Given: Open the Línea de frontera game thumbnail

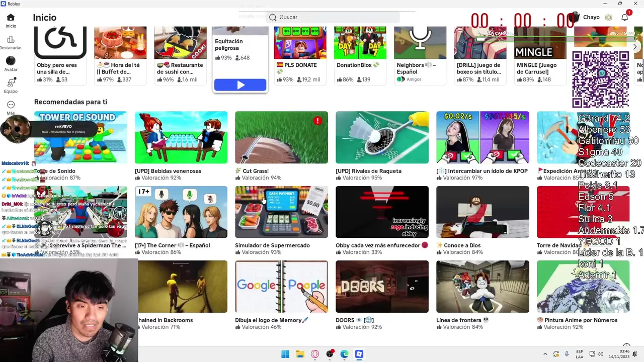Looking at the screenshot, I should click(x=483, y=287).
